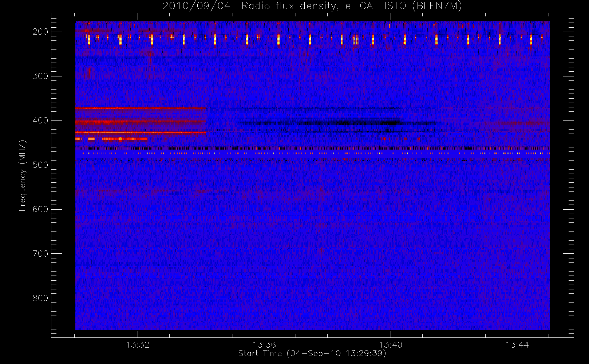This screenshot has height=364, width=589.
Task: Click the 13:44 time tick label
Action: tap(517, 345)
